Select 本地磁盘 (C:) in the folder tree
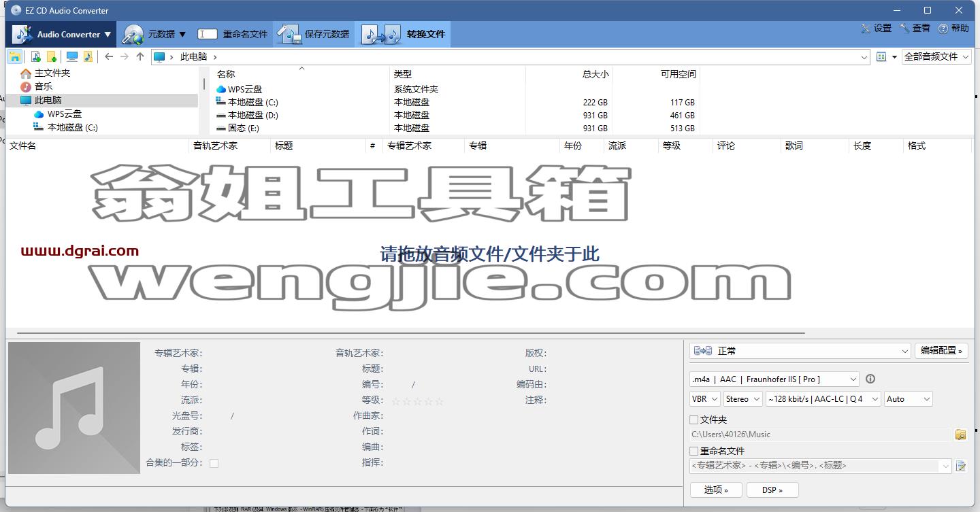980x512 pixels. (x=72, y=127)
